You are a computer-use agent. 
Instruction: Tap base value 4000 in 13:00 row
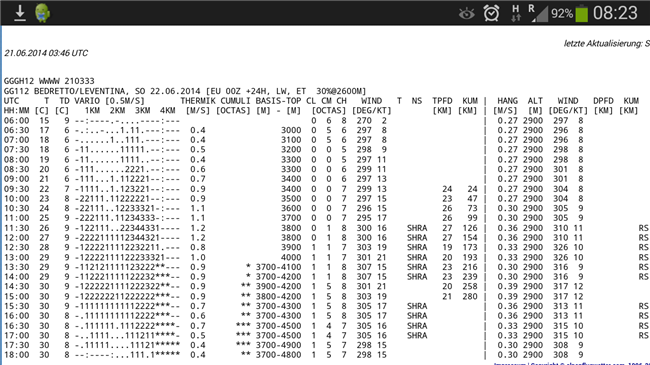[291, 258]
